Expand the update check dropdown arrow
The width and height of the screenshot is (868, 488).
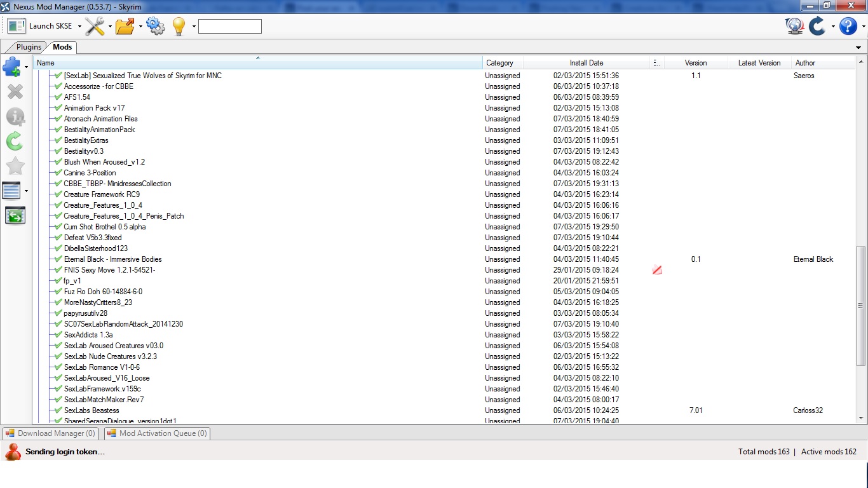click(x=833, y=27)
